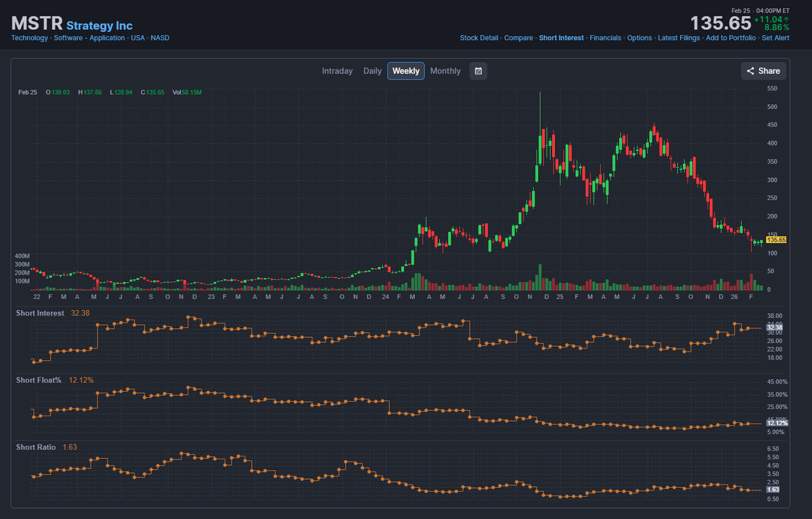This screenshot has height=519, width=812.
Task: Click the Short Interest 32.38 axis value tag
Action: click(x=776, y=327)
